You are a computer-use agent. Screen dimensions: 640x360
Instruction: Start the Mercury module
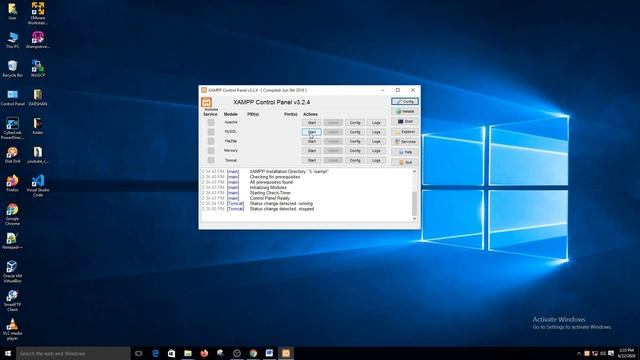click(x=311, y=151)
